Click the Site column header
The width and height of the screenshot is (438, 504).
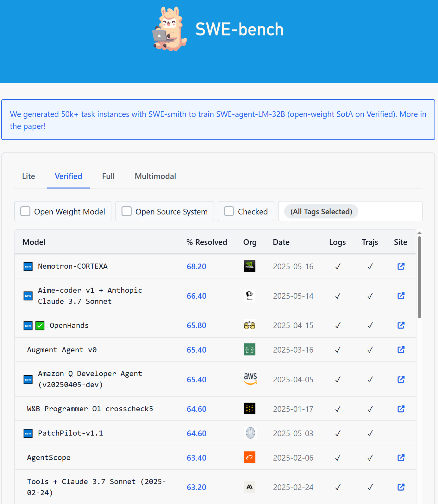[400, 242]
